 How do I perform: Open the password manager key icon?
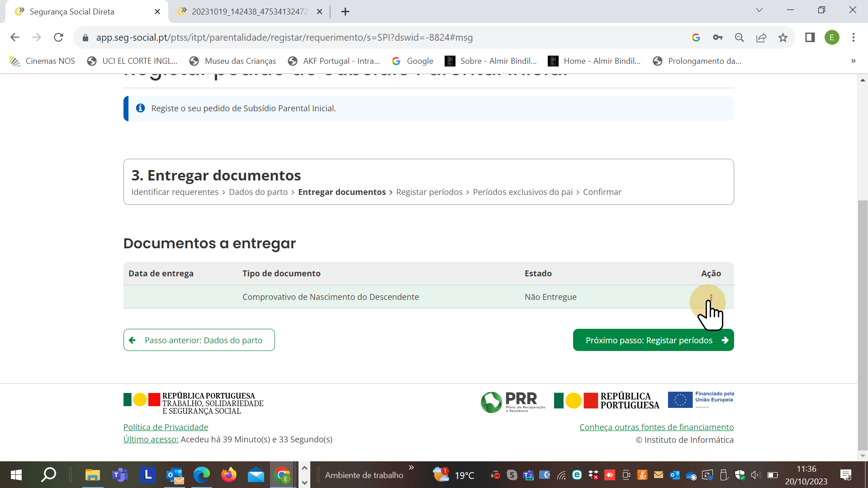(718, 38)
